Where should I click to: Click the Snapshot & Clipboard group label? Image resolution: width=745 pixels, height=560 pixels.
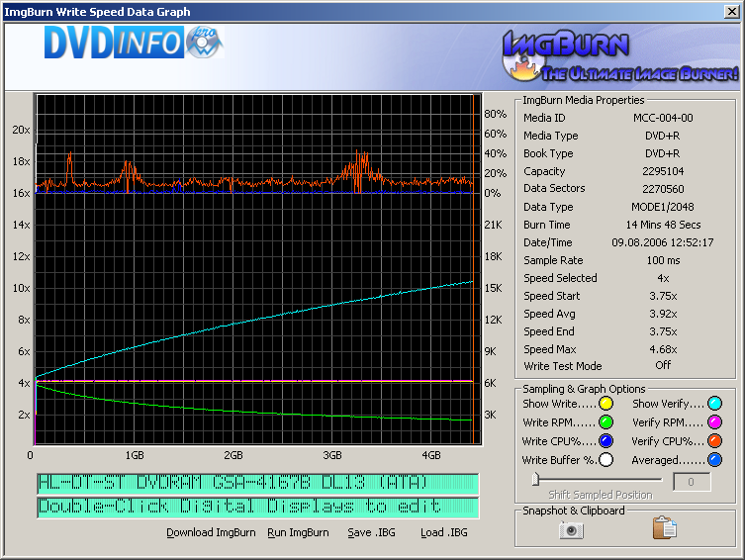[x=574, y=511]
